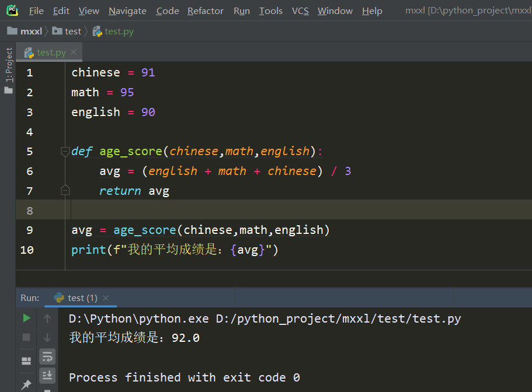The width and height of the screenshot is (532, 392).
Task: Click line number 1 in gutter
Action: (30, 72)
